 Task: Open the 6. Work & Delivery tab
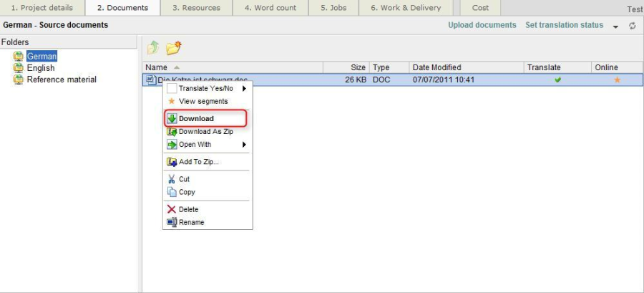tap(406, 8)
